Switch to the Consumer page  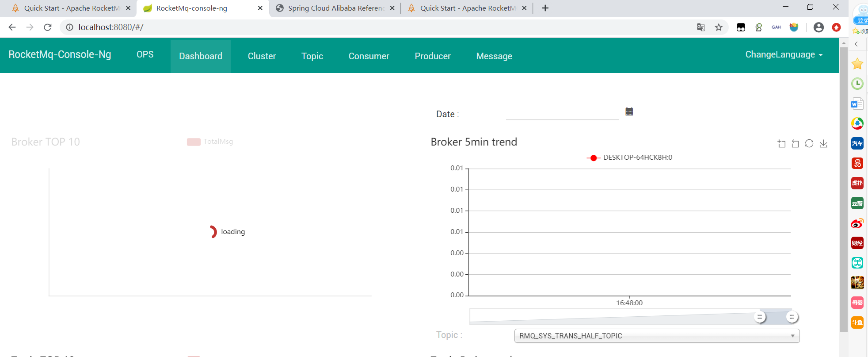(369, 56)
